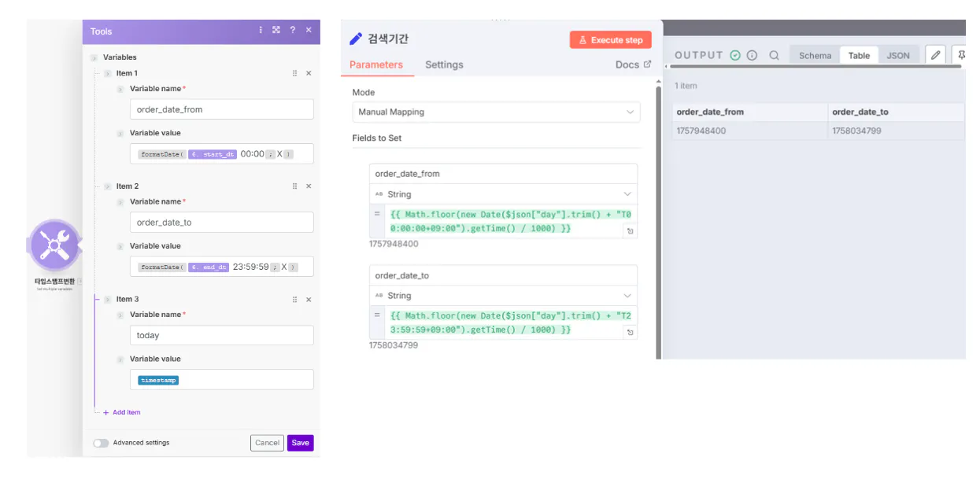Click the pencil icon beside 검색기간 title
980x479 pixels.
357,39
